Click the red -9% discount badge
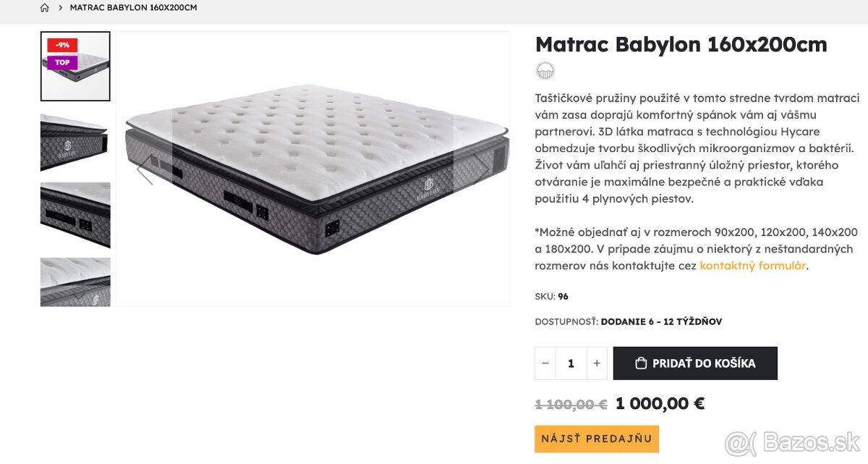 click(61, 44)
